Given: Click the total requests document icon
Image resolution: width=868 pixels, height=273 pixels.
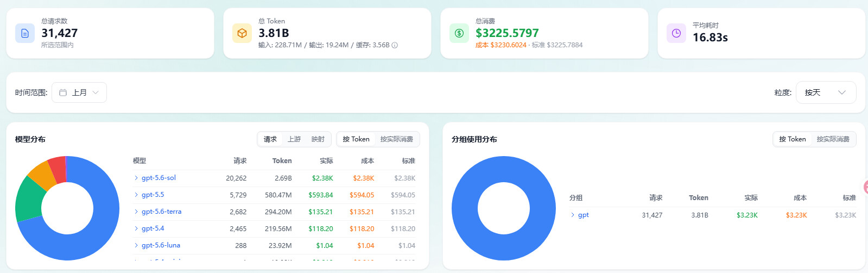Looking at the screenshot, I should 25,33.
